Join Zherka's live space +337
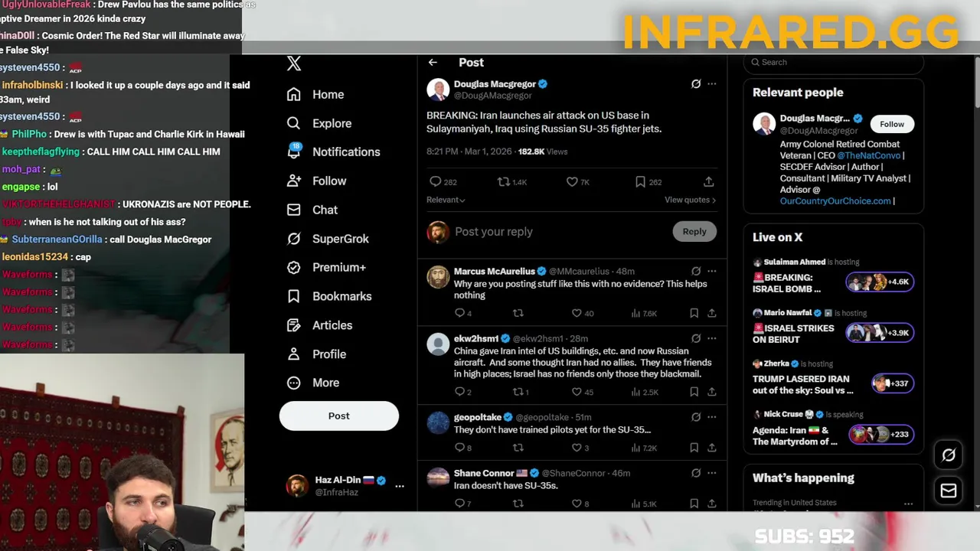This screenshot has height=551, width=980. click(893, 383)
